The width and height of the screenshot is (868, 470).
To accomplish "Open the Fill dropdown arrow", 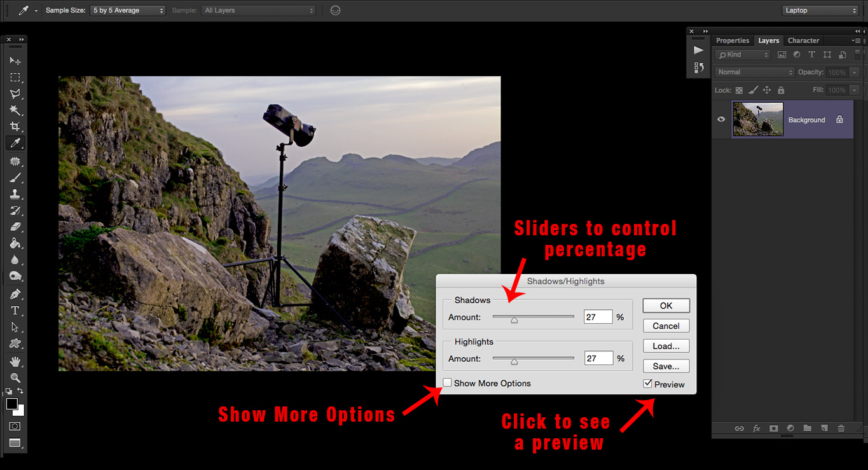I will [x=855, y=90].
